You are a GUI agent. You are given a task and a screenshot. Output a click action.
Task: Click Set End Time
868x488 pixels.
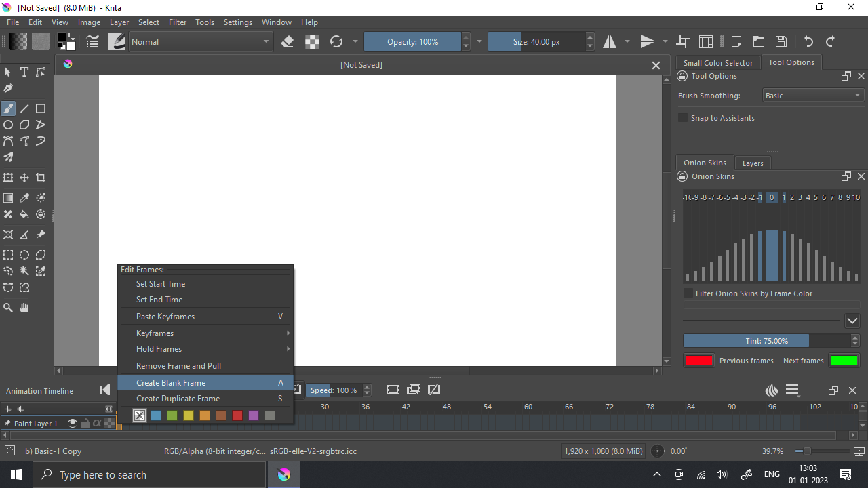tap(205, 300)
